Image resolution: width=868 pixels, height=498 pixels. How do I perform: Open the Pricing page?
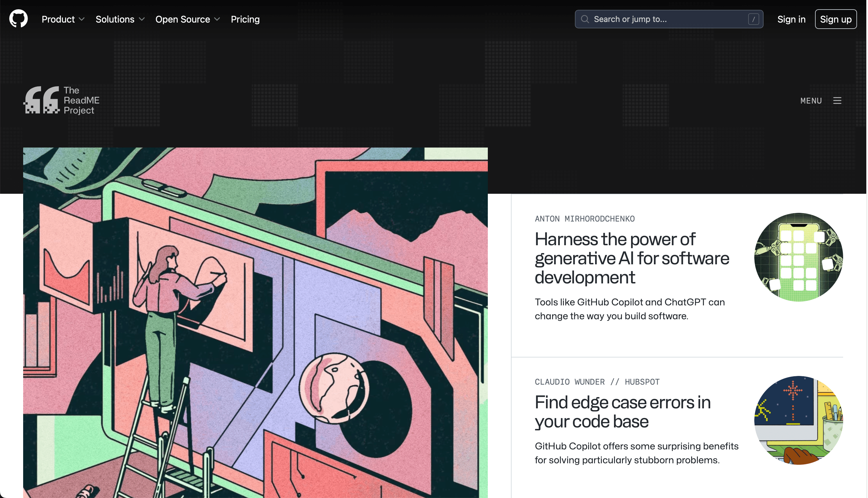tap(245, 19)
